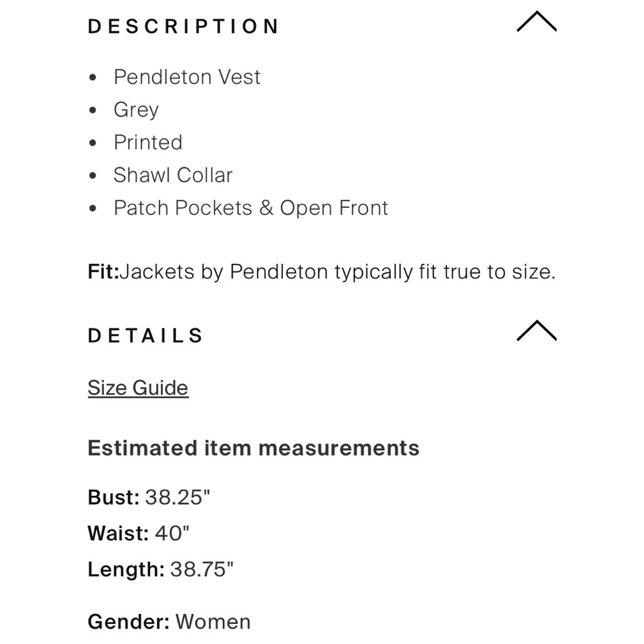Screen dimensions: 644x644
Task: Select the Pendleton Vest bullet text
Action: click(187, 77)
